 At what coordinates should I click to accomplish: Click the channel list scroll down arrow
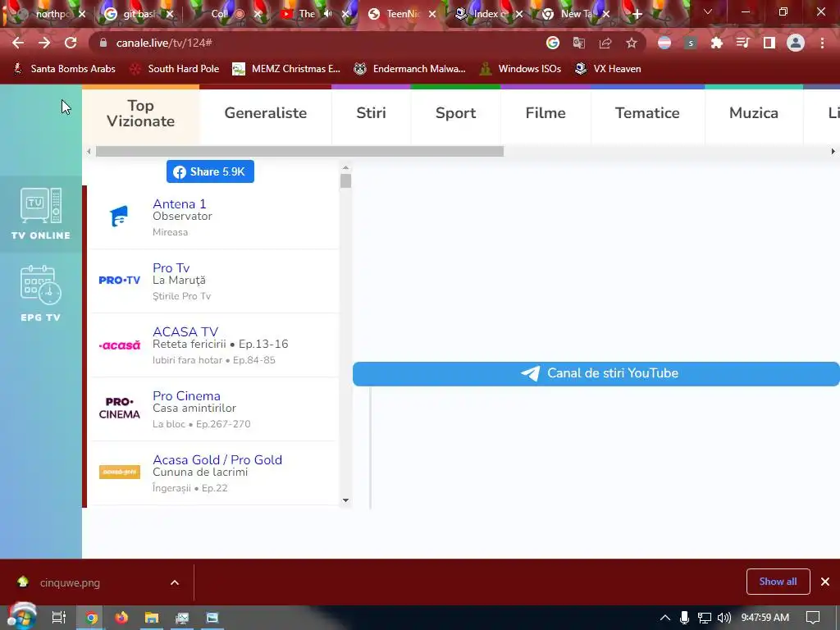(x=345, y=500)
